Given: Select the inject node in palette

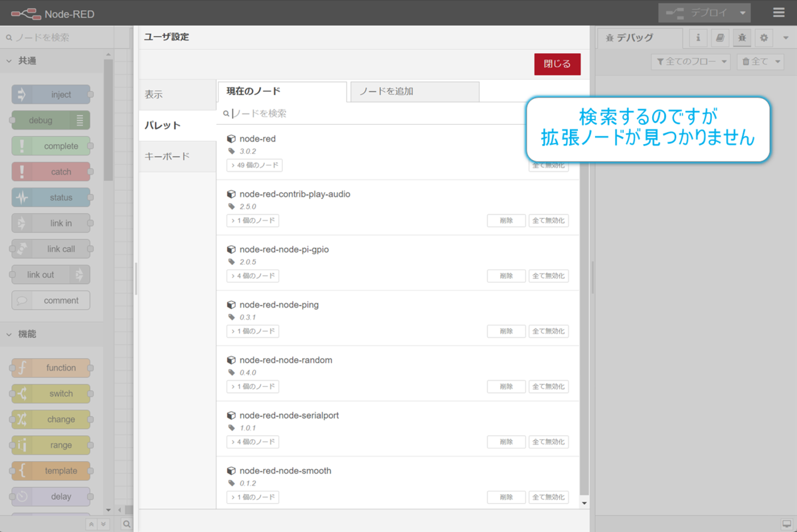Looking at the screenshot, I should (x=51, y=94).
